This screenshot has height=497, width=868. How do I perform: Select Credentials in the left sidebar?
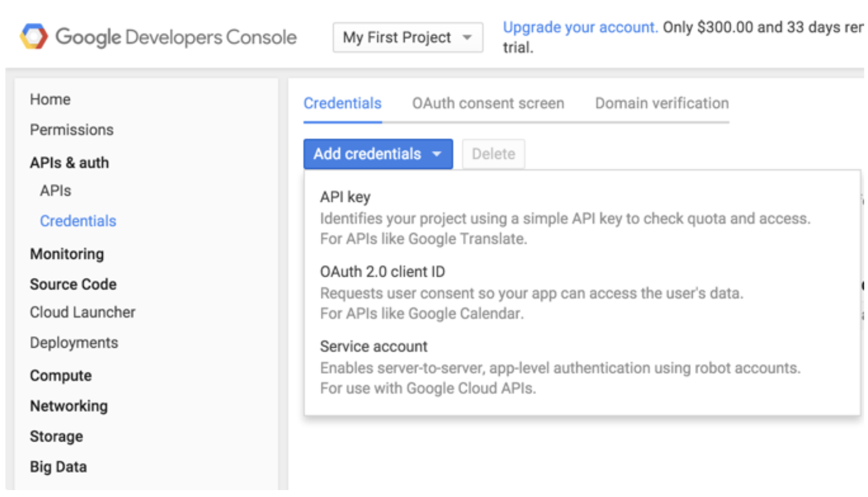coord(78,221)
